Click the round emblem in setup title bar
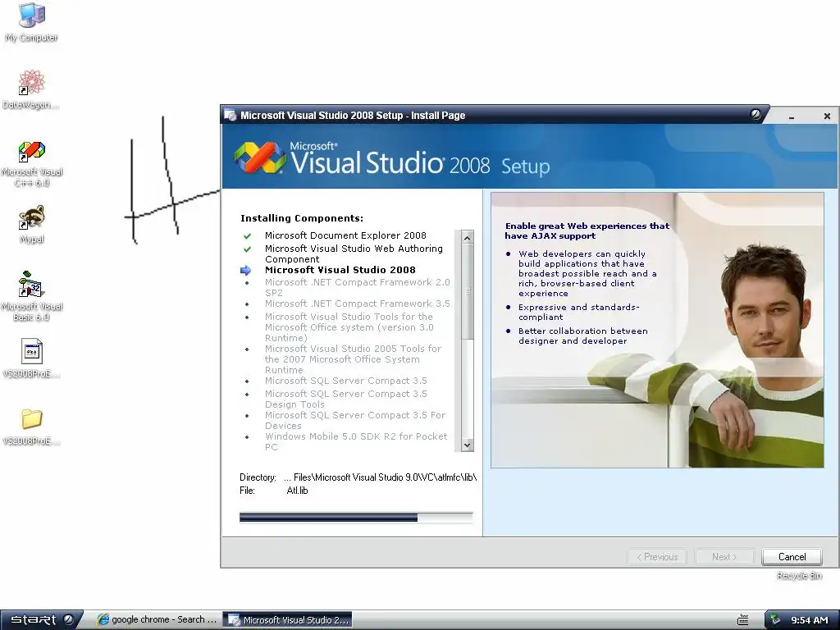The image size is (840, 630). click(x=756, y=114)
